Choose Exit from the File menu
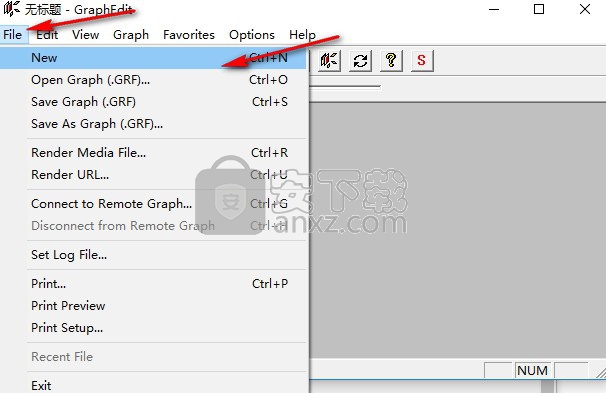Screen dimensions: 606x393 click(153, 385)
